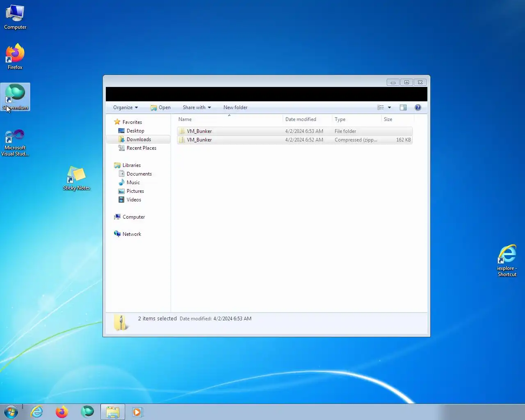Select the Sticky Notes desktop shortcut
The height and width of the screenshot is (420, 525).
[76, 178]
